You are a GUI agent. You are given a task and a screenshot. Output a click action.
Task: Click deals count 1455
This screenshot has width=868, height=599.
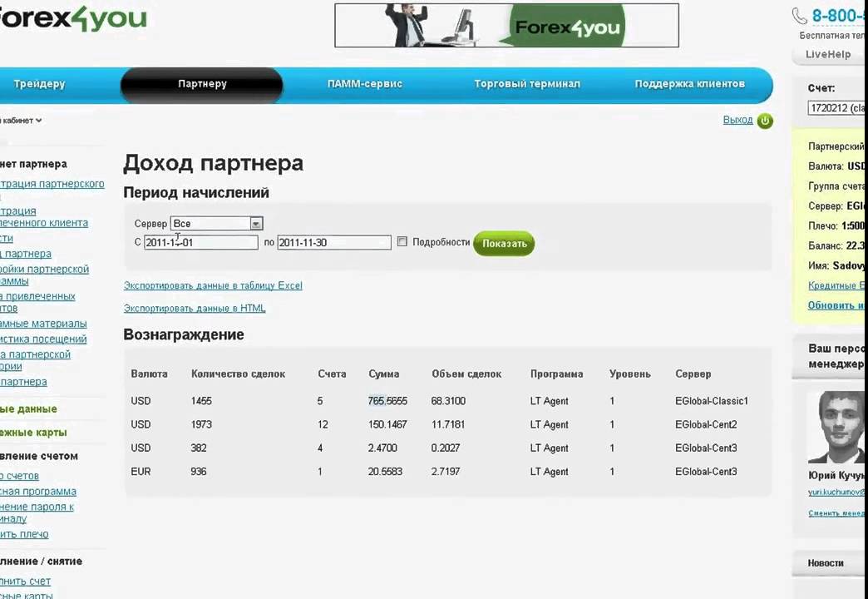point(201,401)
